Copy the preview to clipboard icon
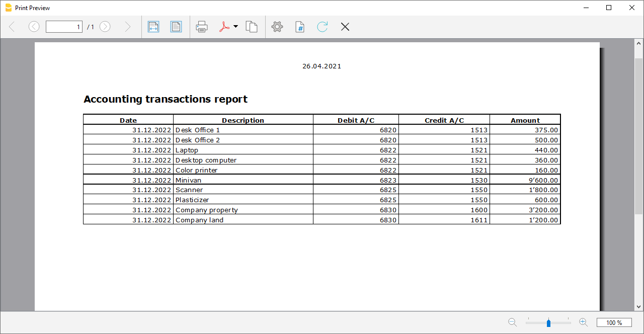Screen dimensions: 644x334 coord(252,27)
